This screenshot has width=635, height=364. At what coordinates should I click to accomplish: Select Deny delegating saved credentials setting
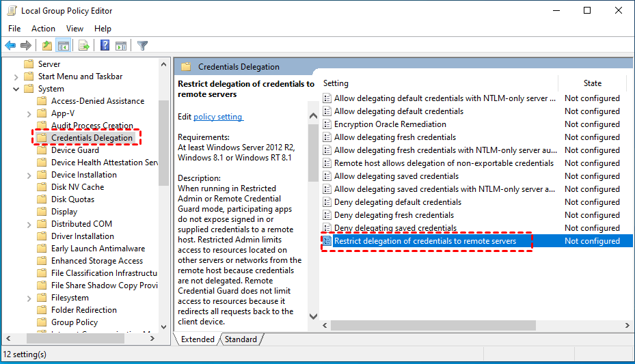(x=395, y=228)
